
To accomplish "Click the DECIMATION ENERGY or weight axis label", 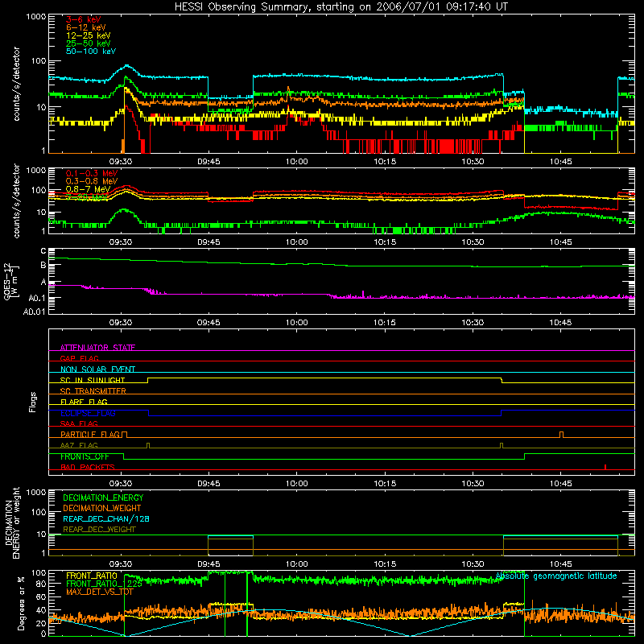I will click(x=12, y=522).
